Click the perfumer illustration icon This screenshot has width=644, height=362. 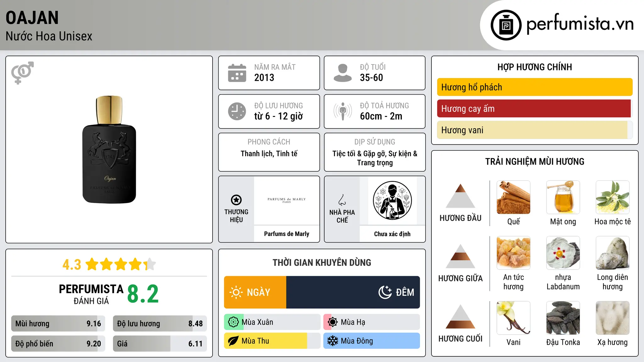(392, 200)
